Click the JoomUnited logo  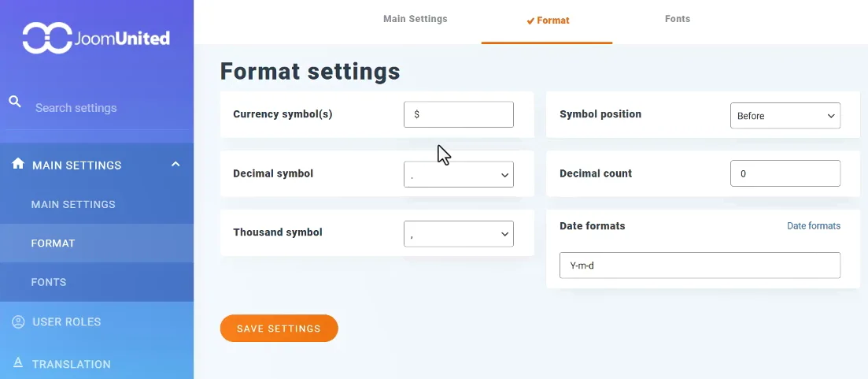[96, 38]
